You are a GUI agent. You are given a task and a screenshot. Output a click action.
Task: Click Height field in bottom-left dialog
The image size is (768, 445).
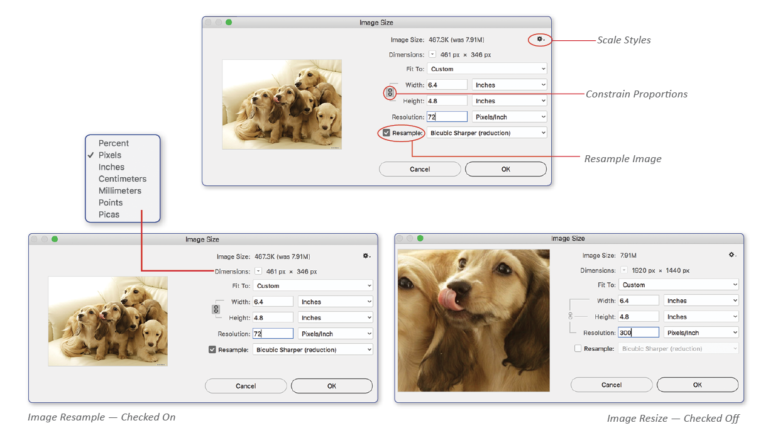coord(273,318)
